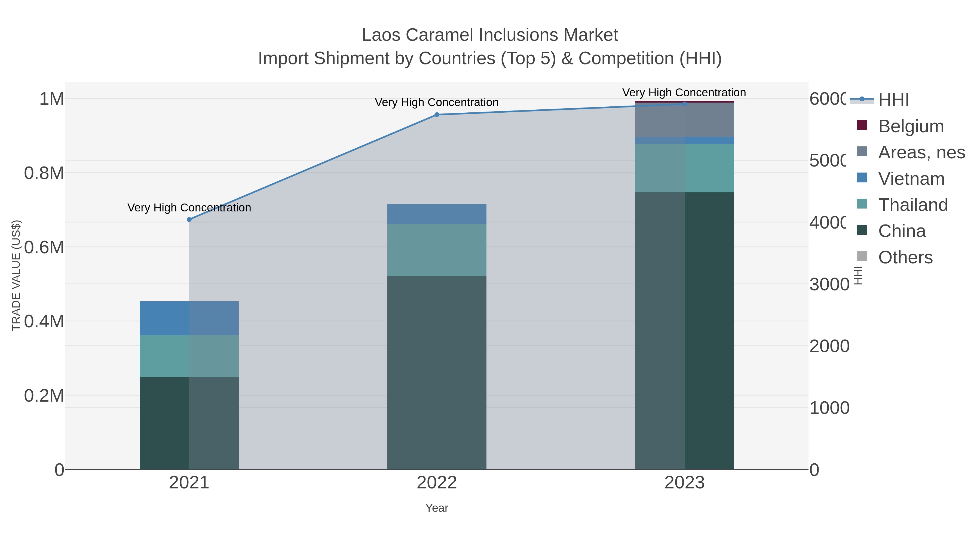This screenshot has width=980, height=551.
Task: Click the 2022 x-axis label
Action: 437,483
